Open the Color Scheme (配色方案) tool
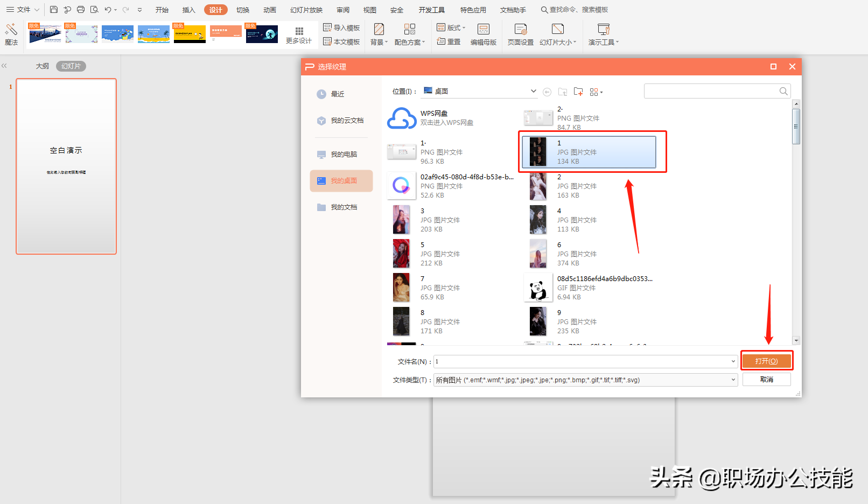 (410, 34)
